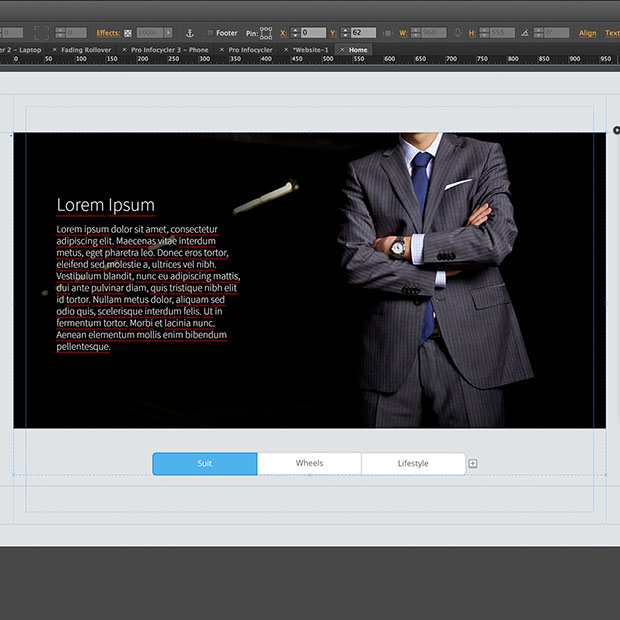The width and height of the screenshot is (620, 620).
Task: Click the X position label
Action: tap(283, 33)
